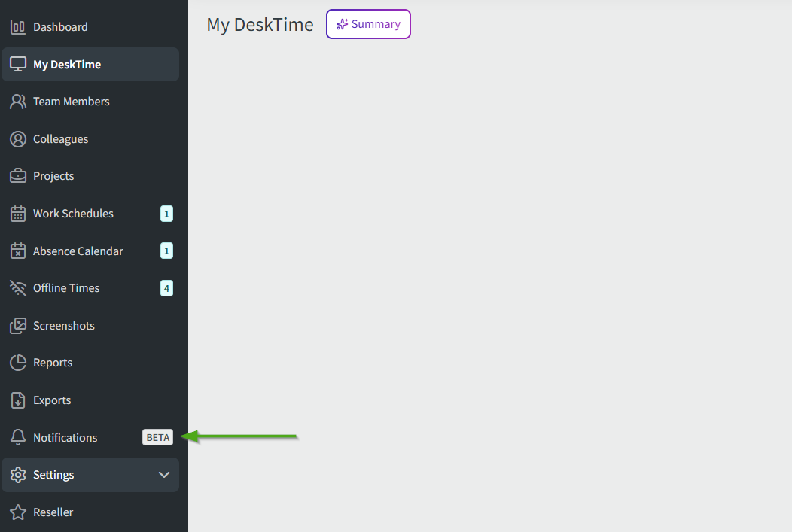The width and height of the screenshot is (792, 532).
Task: Open the Settings menu section
Action: (54, 475)
